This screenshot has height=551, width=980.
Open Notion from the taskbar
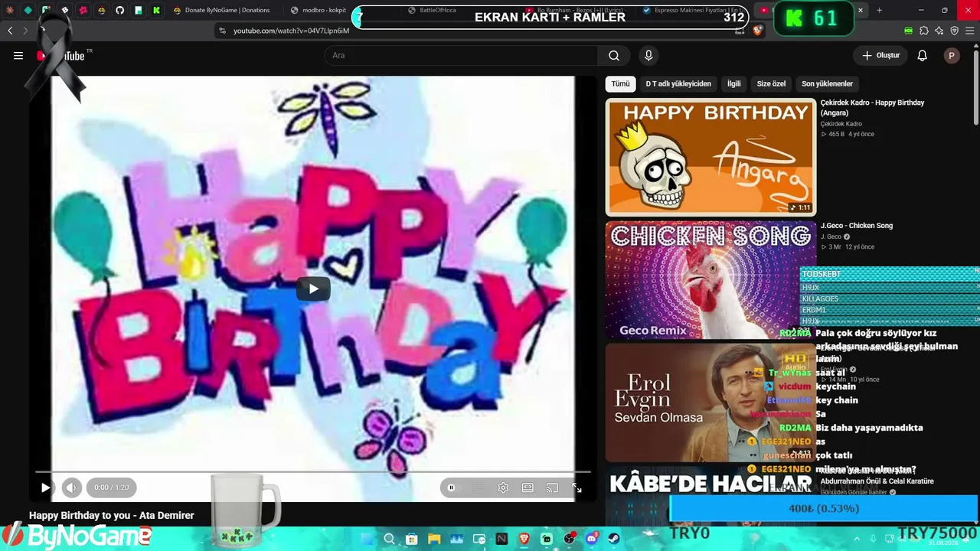tap(501, 539)
